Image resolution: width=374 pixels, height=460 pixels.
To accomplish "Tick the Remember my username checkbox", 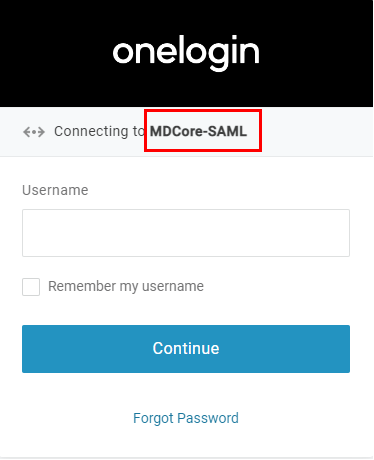I will (31, 287).
